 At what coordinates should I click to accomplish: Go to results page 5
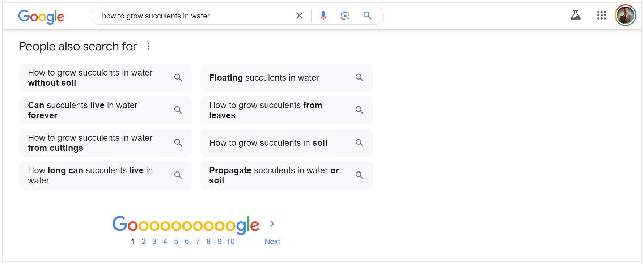176,242
